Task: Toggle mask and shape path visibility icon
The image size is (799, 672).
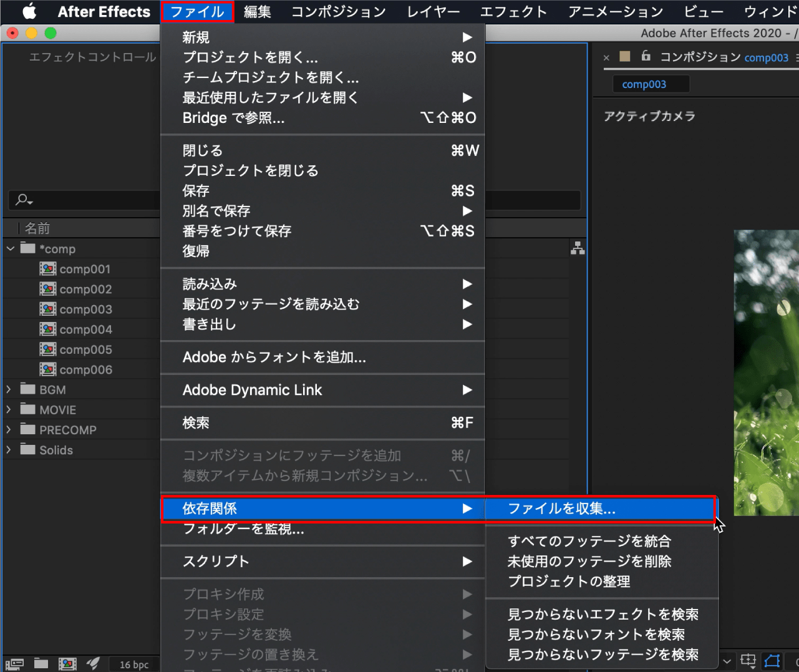Action: pos(773,660)
